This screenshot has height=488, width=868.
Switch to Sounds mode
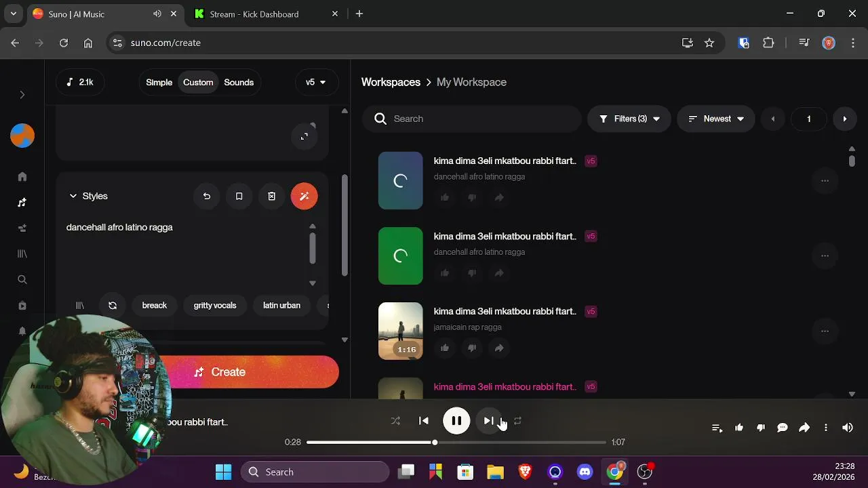coord(239,82)
